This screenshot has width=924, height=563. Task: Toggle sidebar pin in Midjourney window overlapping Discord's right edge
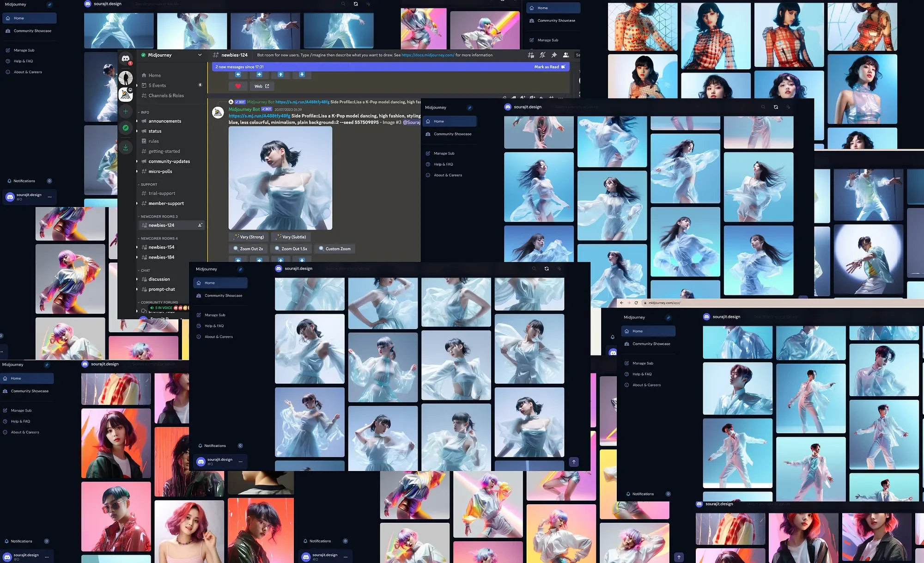[469, 108]
